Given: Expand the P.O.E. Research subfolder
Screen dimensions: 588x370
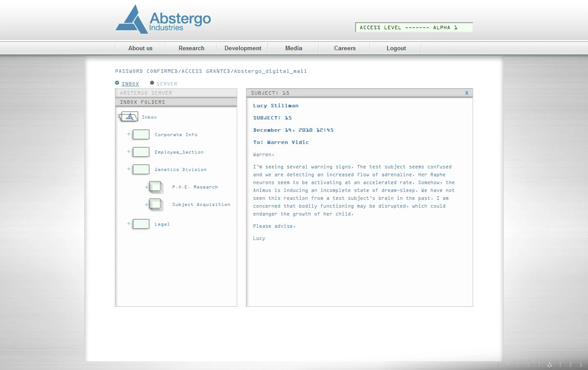Looking at the screenshot, I should tap(146, 187).
